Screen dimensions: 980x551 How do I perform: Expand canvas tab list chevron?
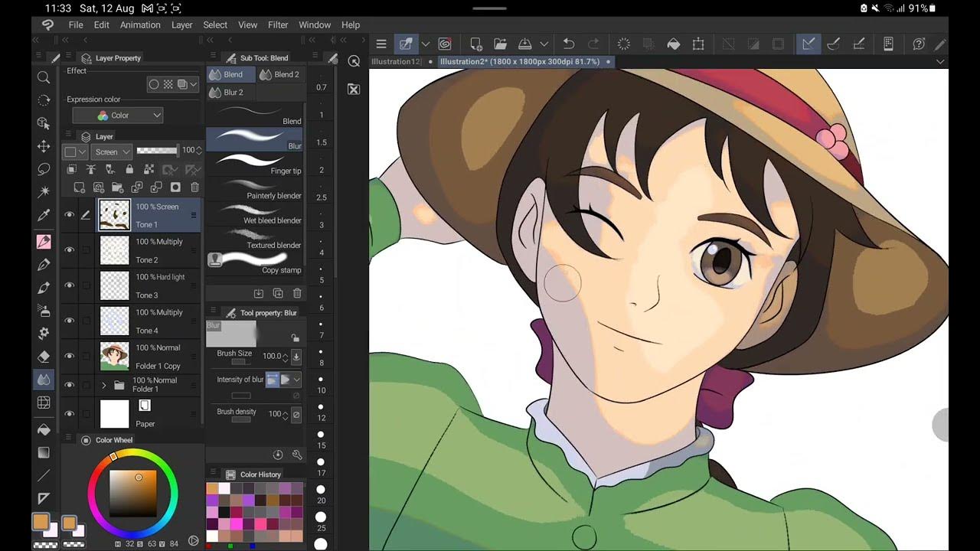(940, 61)
